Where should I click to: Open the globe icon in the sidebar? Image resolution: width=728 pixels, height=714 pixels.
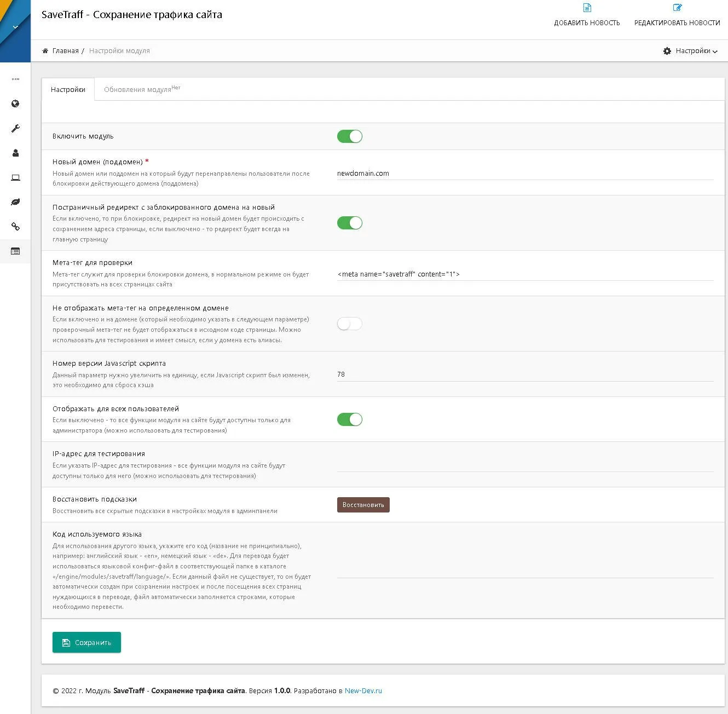(15, 103)
